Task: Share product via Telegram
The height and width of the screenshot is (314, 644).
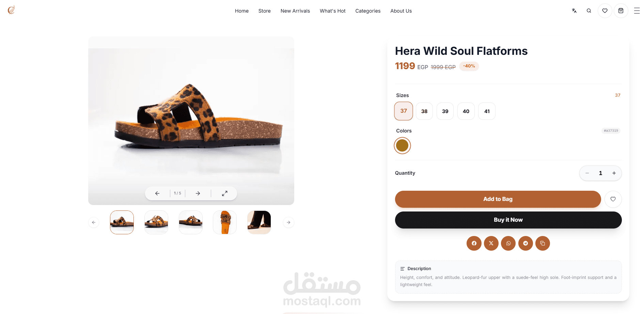Action: 525,243
